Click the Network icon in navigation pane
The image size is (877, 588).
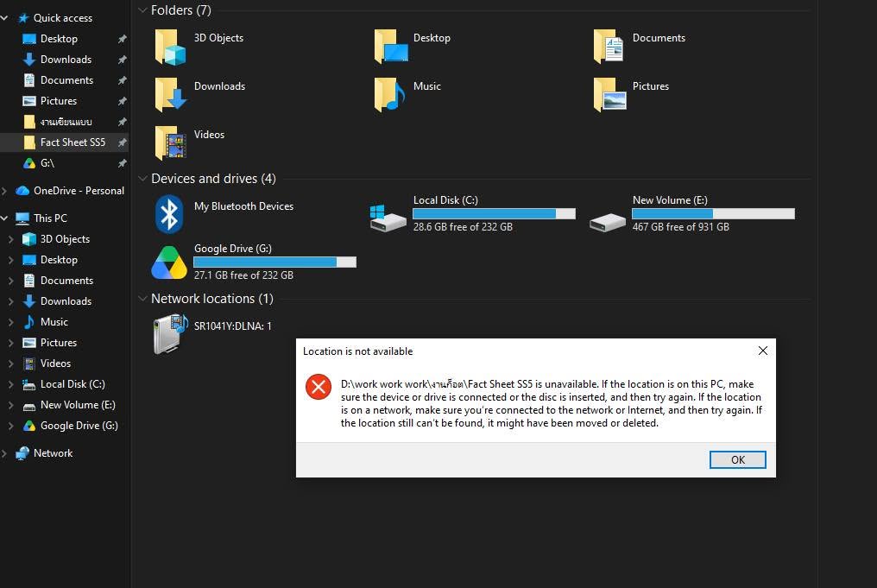(22, 453)
